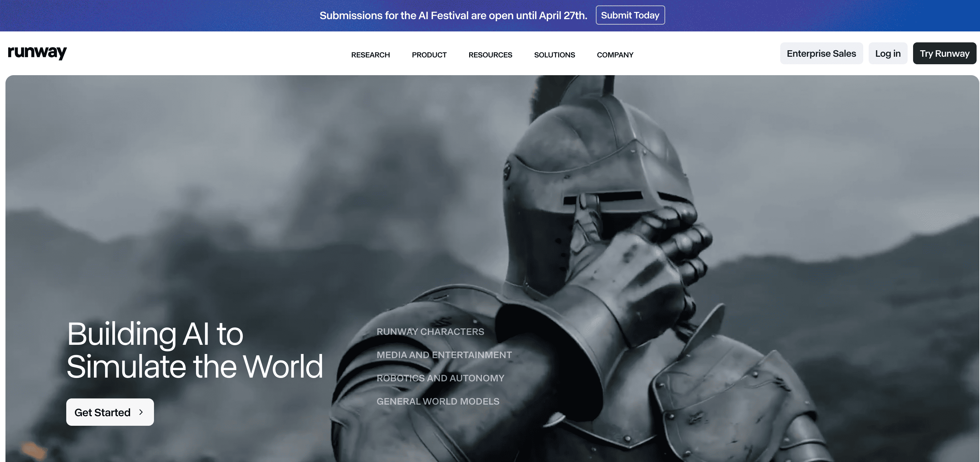The image size is (980, 462).
Task: Select the GENERAL WORLD MODELS link
Action: point(437,401)
